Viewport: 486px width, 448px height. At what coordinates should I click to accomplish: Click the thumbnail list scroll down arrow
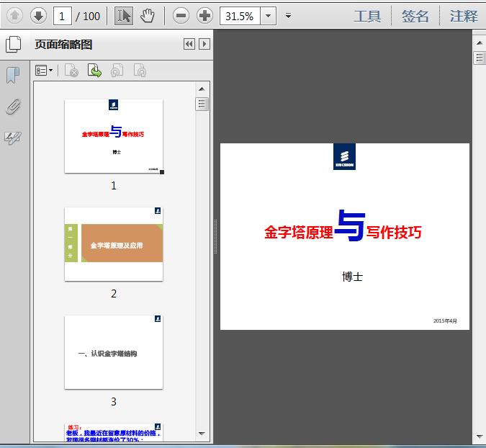click(x=202, y=434)
